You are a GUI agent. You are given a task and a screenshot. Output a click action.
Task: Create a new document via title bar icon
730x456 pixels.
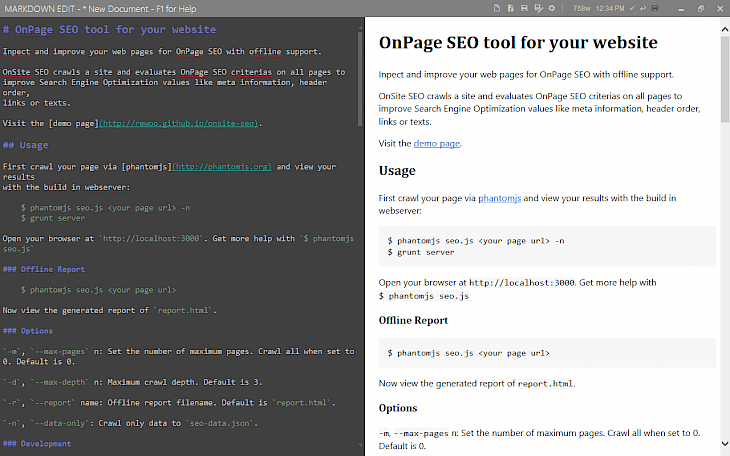tap(497, 8)
